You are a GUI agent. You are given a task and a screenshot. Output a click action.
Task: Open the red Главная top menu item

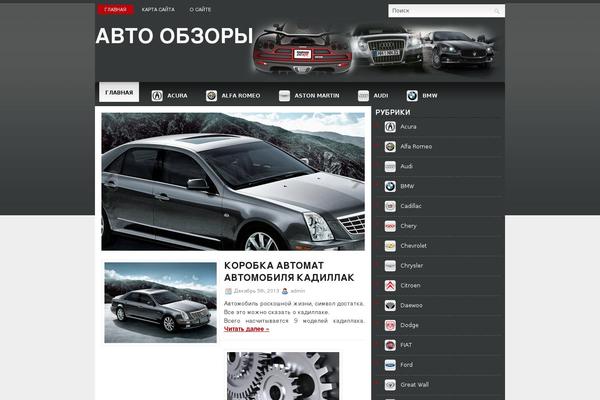coord(116,10)
